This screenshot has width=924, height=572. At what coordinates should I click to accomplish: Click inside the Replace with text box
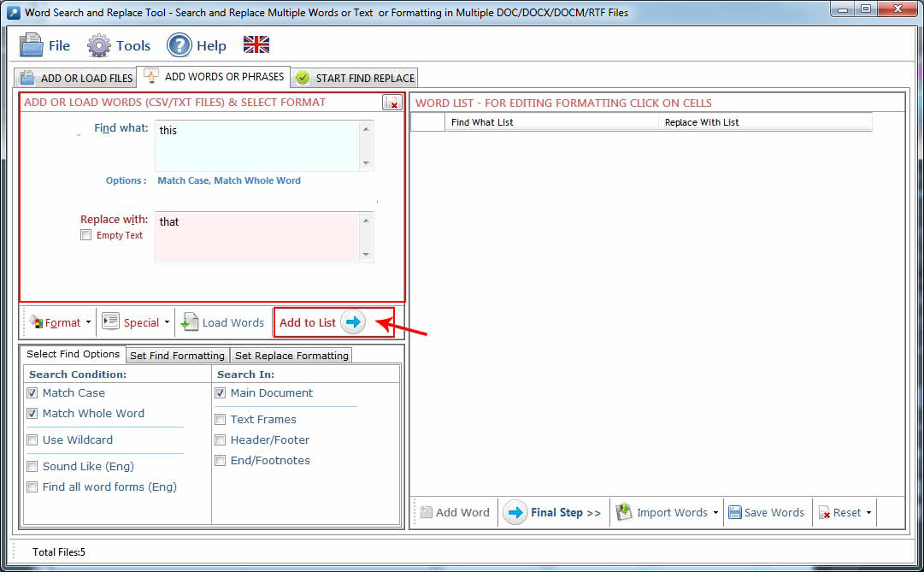pos(258,237)
